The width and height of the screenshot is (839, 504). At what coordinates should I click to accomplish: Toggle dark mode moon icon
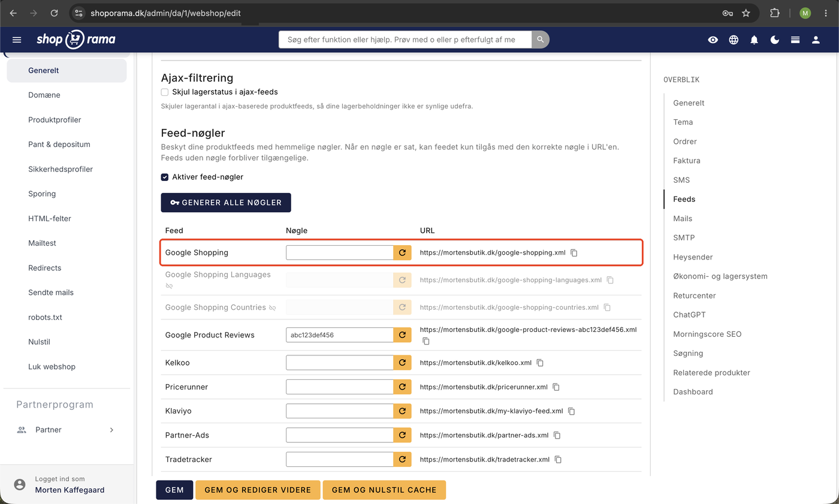[x=775, y=40]
